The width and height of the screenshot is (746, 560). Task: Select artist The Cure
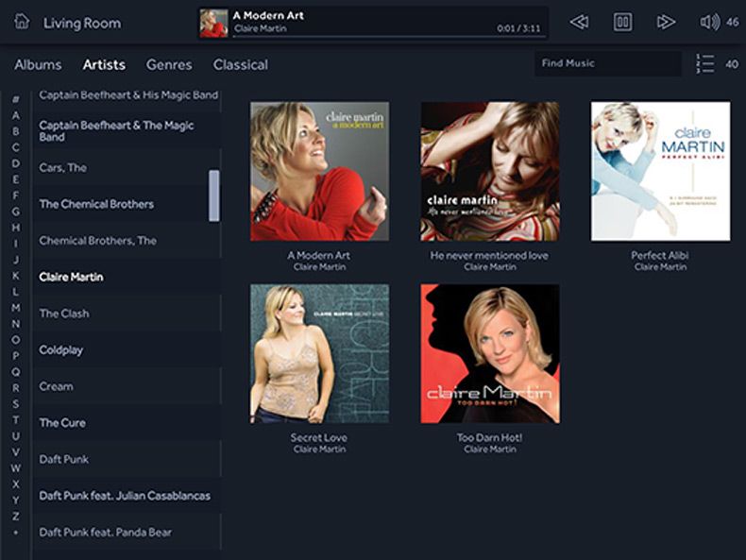[127, 422]
